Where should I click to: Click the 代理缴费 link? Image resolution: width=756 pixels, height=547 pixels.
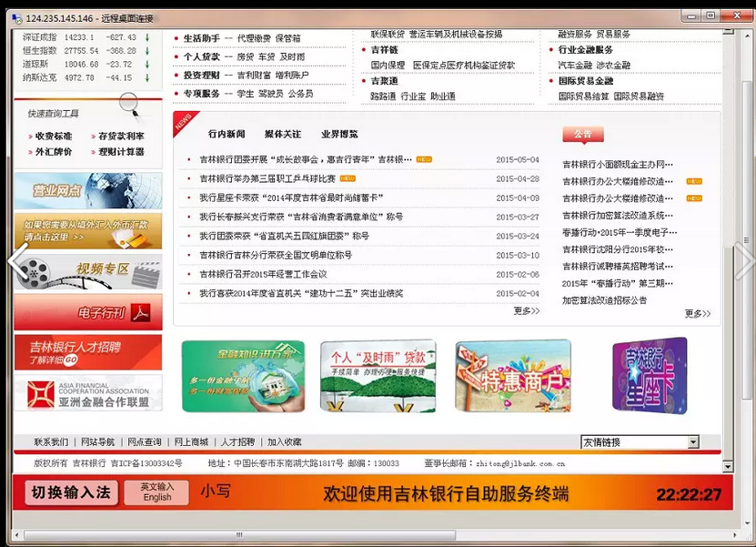pos(254,38)
